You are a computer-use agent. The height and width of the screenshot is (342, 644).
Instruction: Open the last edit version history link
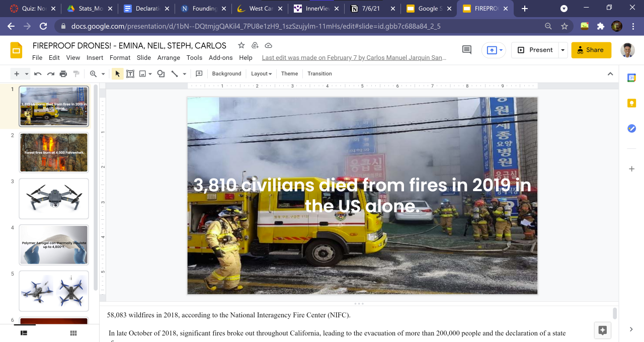[x=354, y=58]
